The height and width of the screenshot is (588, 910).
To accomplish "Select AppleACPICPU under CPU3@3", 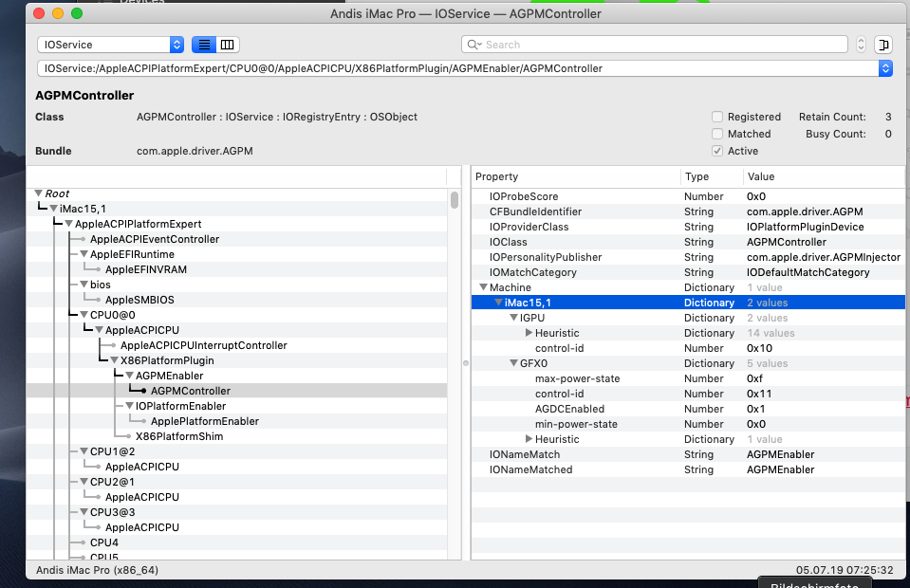I will coord(142,527).
